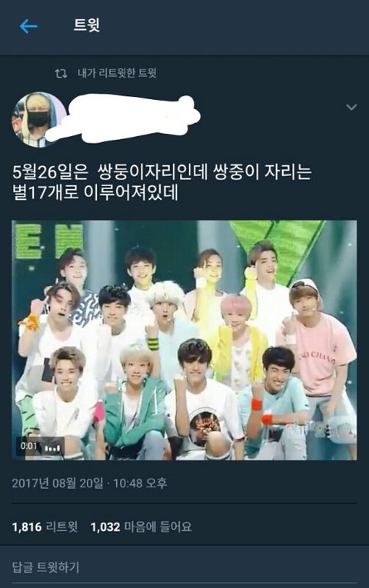This screenshot has width=369, height=588.
Task: Click the audio level bars on the video
Action: pos(52,448)
